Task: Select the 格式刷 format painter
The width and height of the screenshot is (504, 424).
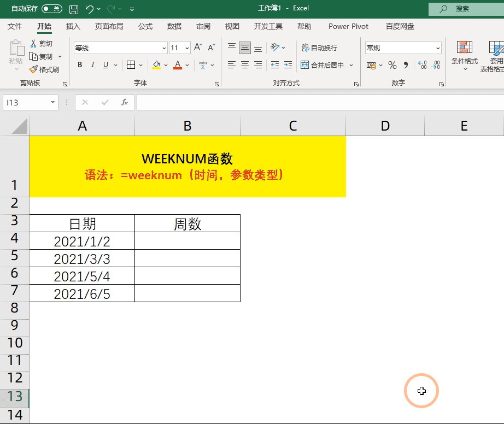Action: pos(44,69)
